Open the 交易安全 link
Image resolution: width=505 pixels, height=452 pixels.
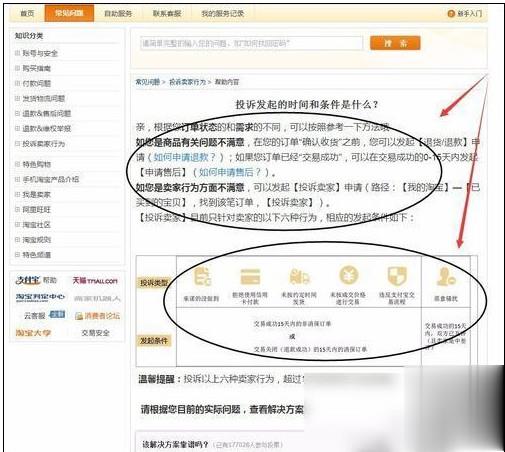coord(95,333)
